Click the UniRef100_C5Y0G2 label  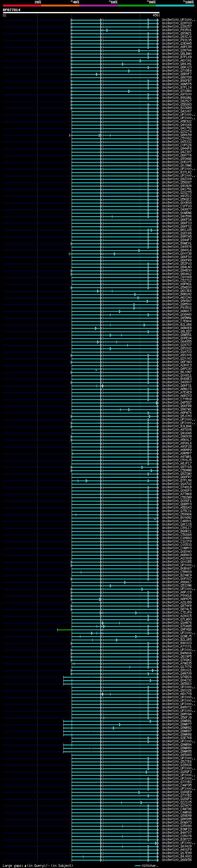coord(177,139)
